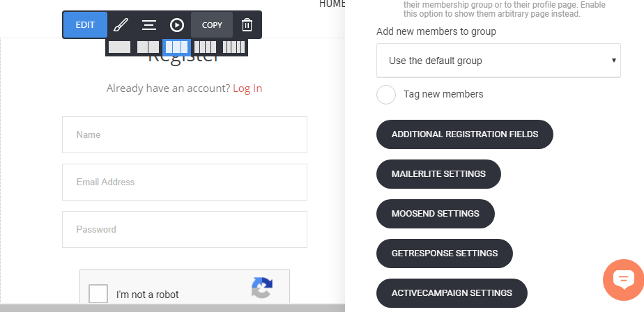Check the I'm not a robot box
This screenshot has width=644, height=312.
click(x=99, y=294)
